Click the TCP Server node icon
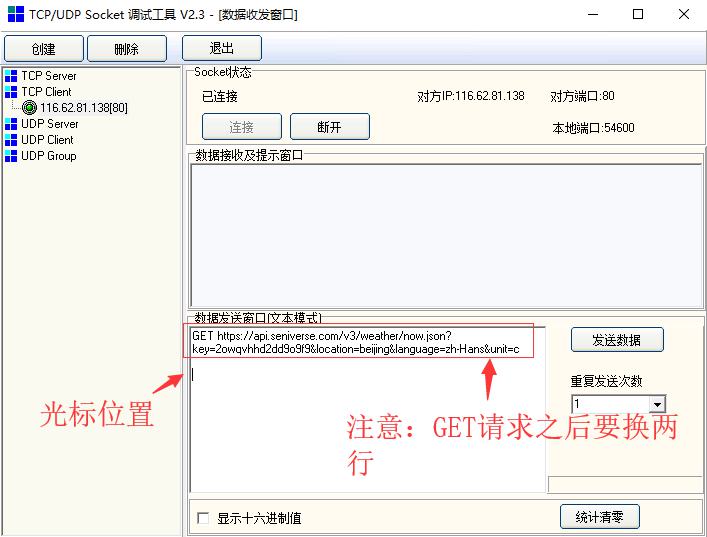 [x=11, y=76]
